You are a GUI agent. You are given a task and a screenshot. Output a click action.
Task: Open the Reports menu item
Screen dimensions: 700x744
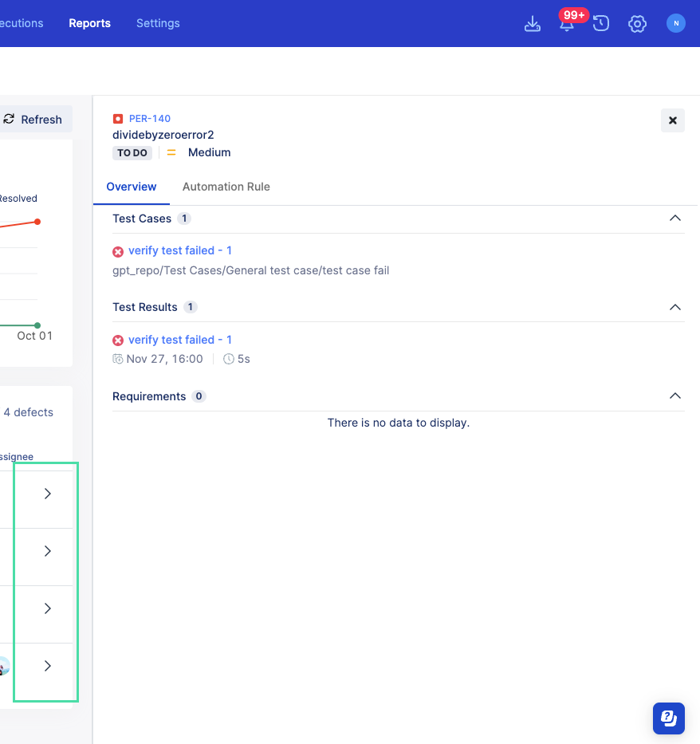click(89, 23)
